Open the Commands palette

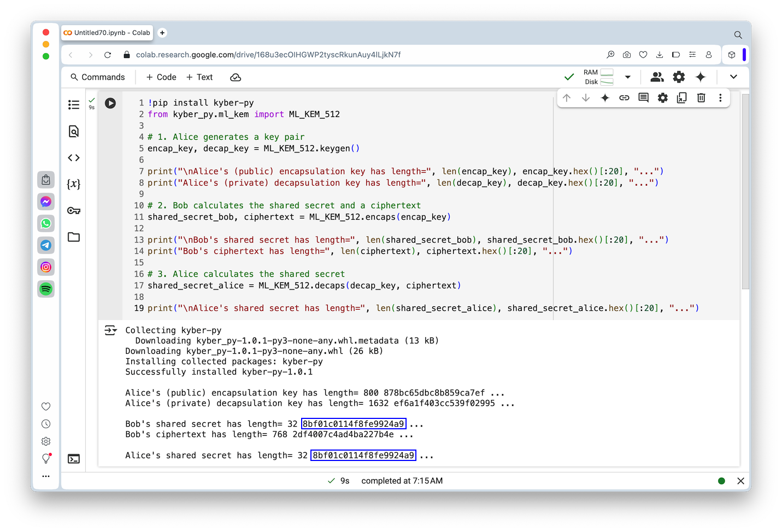98,77
